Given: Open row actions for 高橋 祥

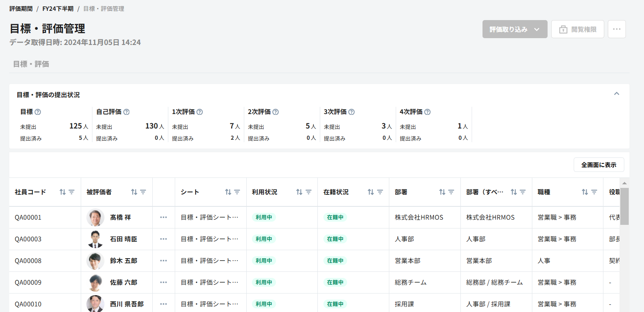Looking at the screenshot, I should (x=164, y=217).
